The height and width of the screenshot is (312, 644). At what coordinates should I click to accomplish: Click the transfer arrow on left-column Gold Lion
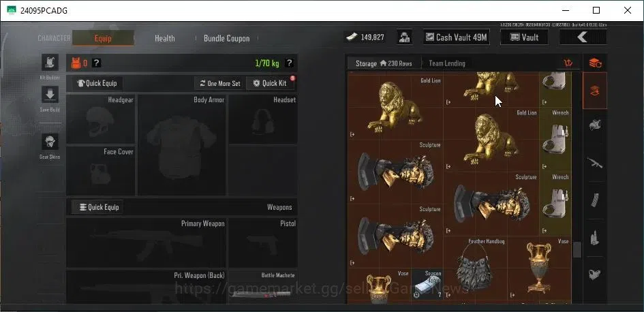(352, 134)
